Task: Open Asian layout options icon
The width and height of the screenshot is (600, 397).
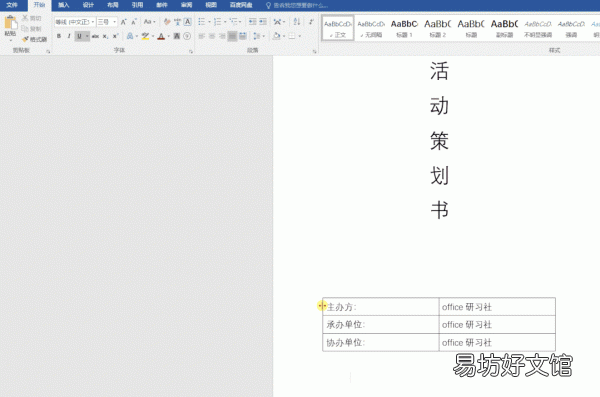Action: [x=277, y=22]
